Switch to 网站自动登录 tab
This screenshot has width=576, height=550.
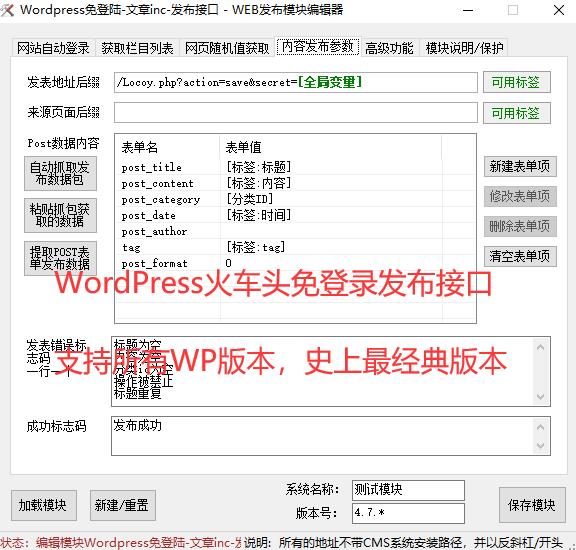click(53, 48)
